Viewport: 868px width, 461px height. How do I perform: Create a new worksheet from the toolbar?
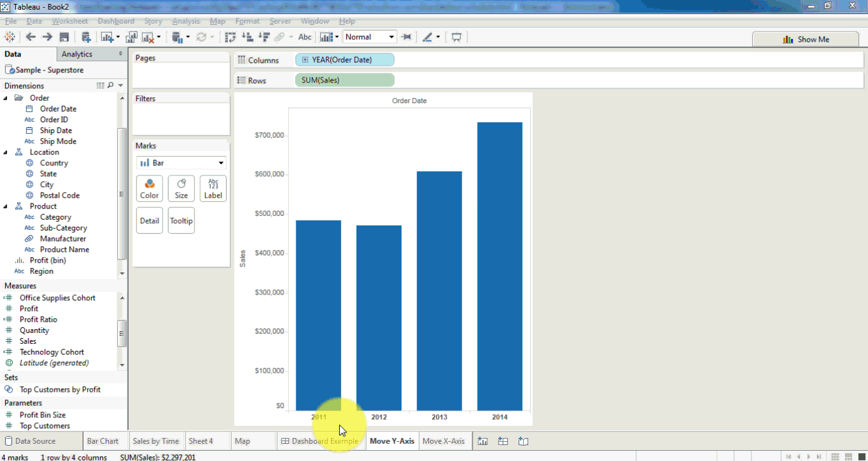pos(106,36)
